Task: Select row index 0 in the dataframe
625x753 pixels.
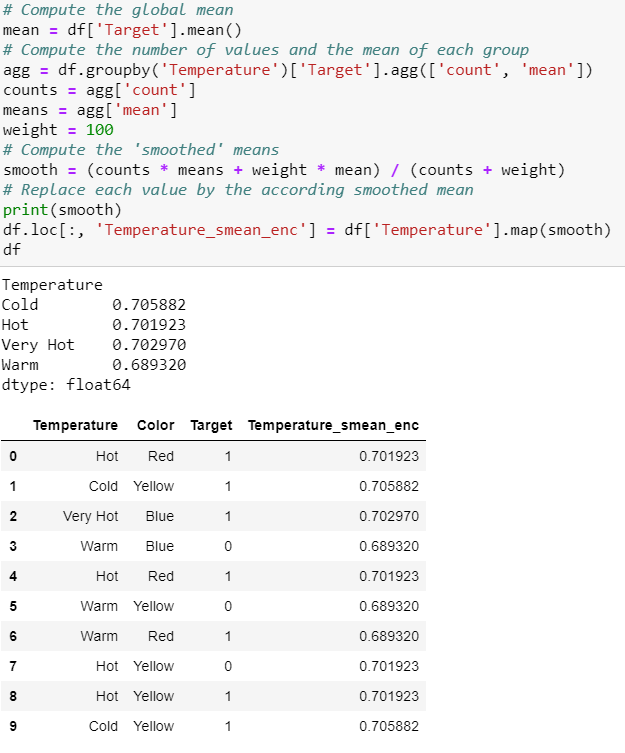Action: 12,456
